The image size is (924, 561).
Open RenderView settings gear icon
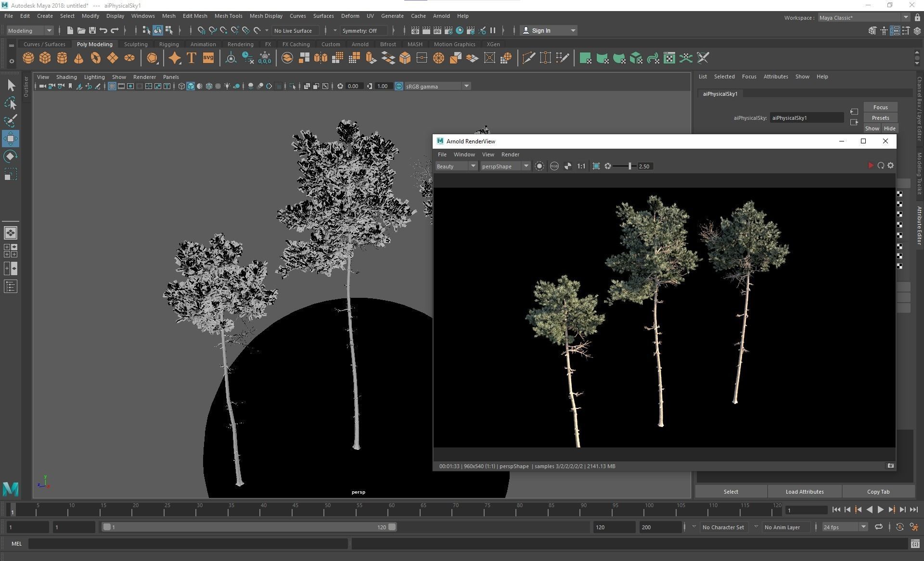click(x=891, y=166)
